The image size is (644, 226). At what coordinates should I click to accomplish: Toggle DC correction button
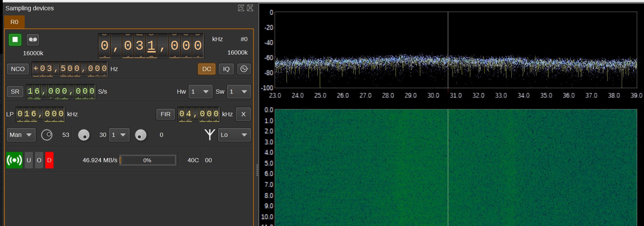tap(207, 69)
